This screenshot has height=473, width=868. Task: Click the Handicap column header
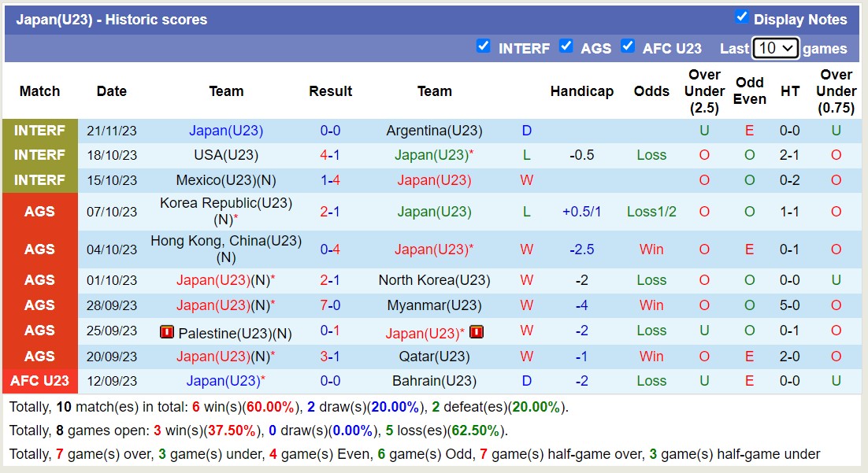click(x=581, y=91)
